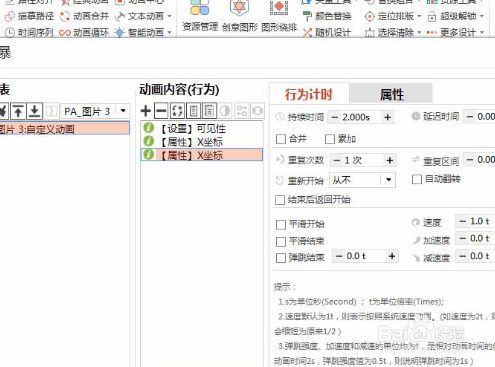
Task: Decrease 延迟时间 delay with minus button
Action: tap(470, 117)
